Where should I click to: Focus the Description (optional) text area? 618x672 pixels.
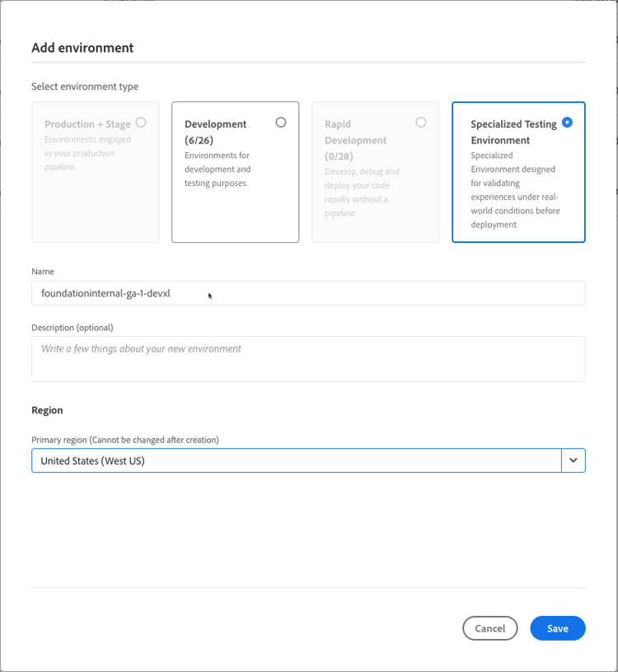[308, 358]
